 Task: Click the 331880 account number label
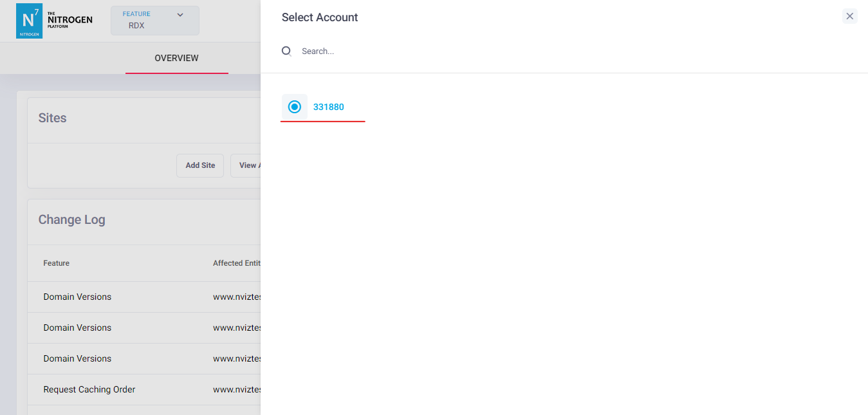(x=329, y=107)
